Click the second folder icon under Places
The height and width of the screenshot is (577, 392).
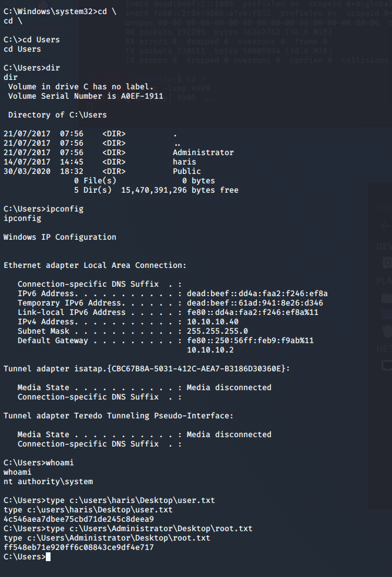point(387,314)
